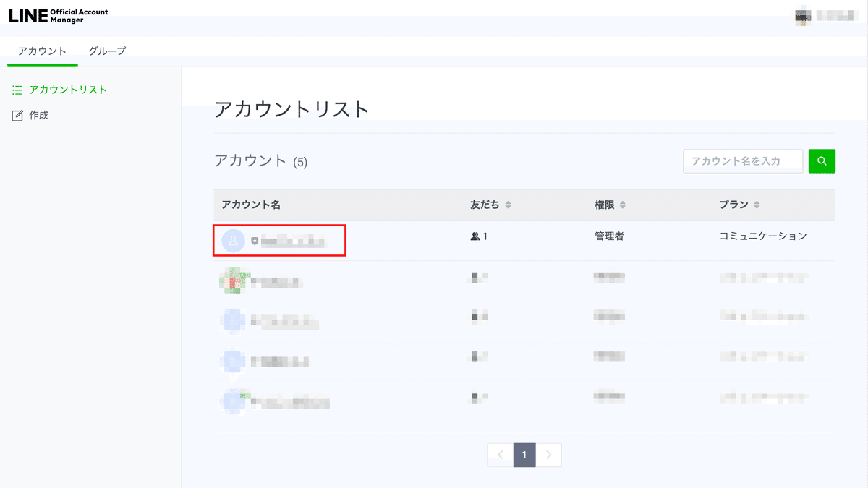The image size is (868, 488).
Task: Click the LINE Official Account Manager logo
Action: click(58, 13)
